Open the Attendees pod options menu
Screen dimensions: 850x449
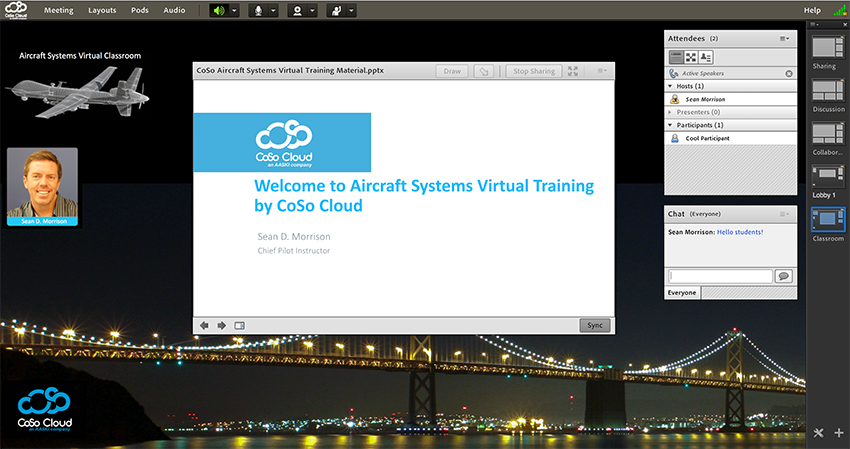(x=784, y=39)
